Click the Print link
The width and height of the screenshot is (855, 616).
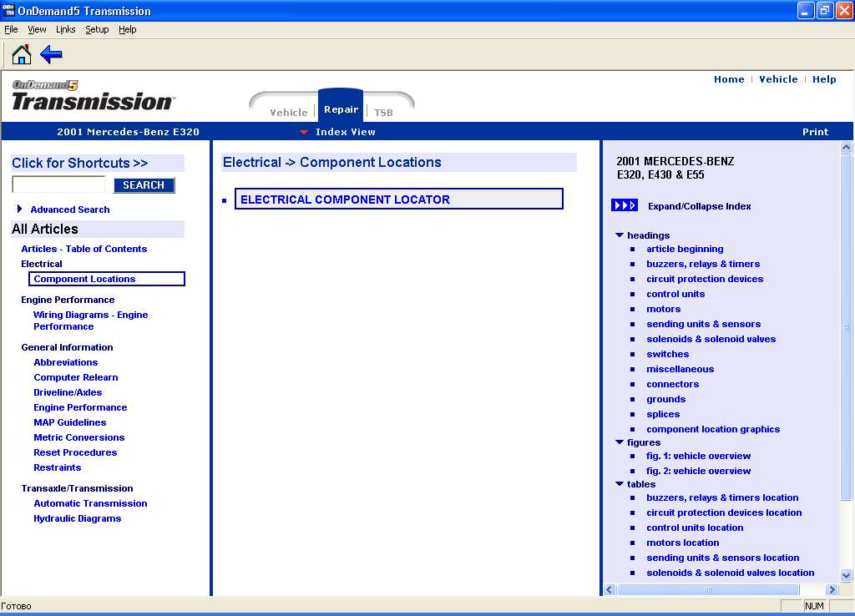815,132
